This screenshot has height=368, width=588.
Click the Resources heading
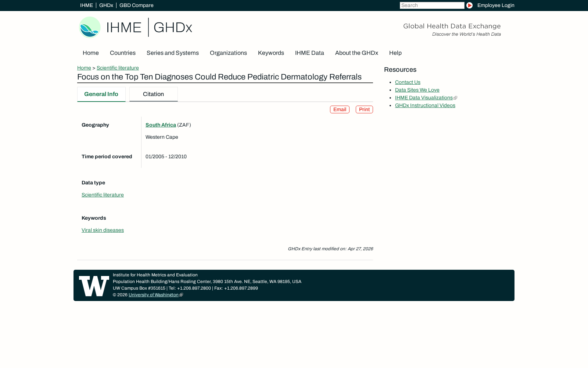point(400,70)
